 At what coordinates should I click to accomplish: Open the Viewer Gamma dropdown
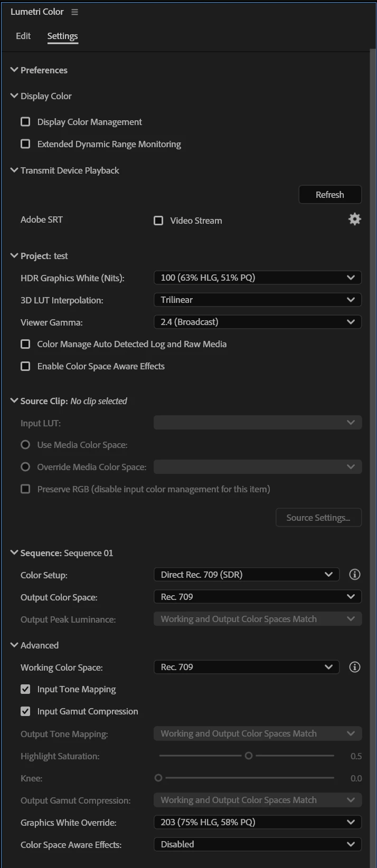tap(257, 322)
